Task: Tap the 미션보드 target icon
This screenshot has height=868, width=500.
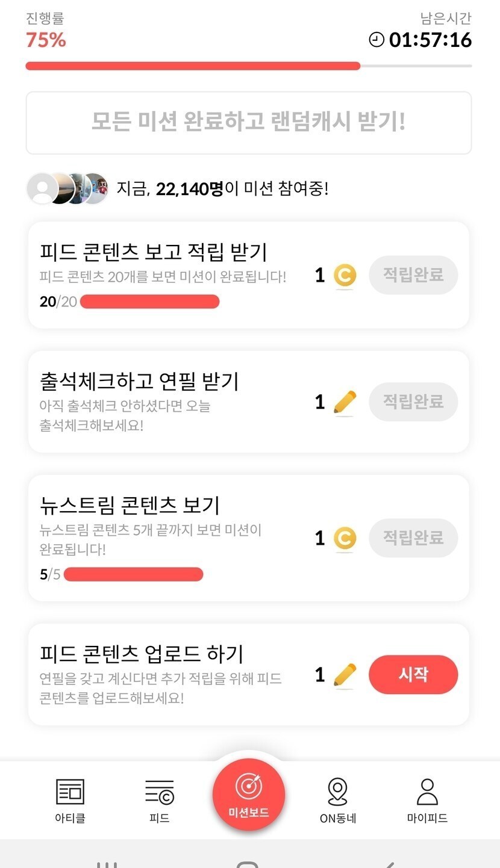Action: (x=248, y=786)
